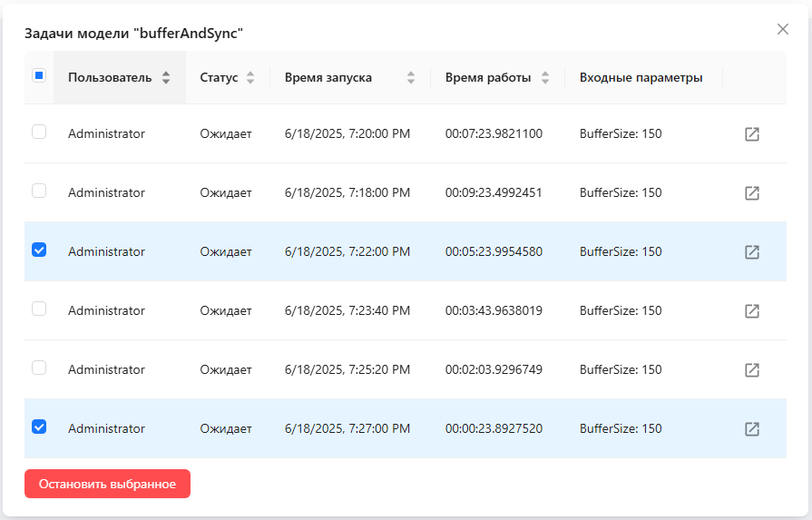
Task: Open task details for 7:25:20 PM run
Action: pyautogui.click(x=751, y=370)
